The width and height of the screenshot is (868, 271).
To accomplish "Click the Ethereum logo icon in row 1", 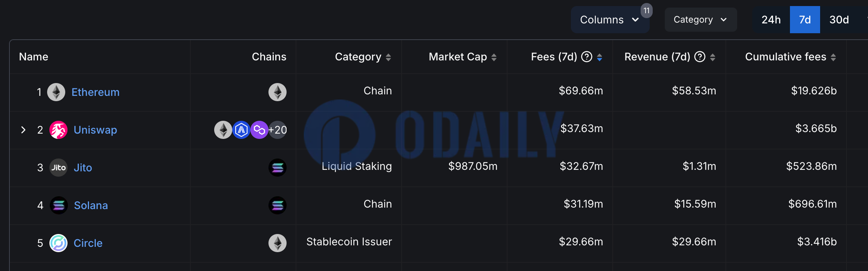I will 56,92.
